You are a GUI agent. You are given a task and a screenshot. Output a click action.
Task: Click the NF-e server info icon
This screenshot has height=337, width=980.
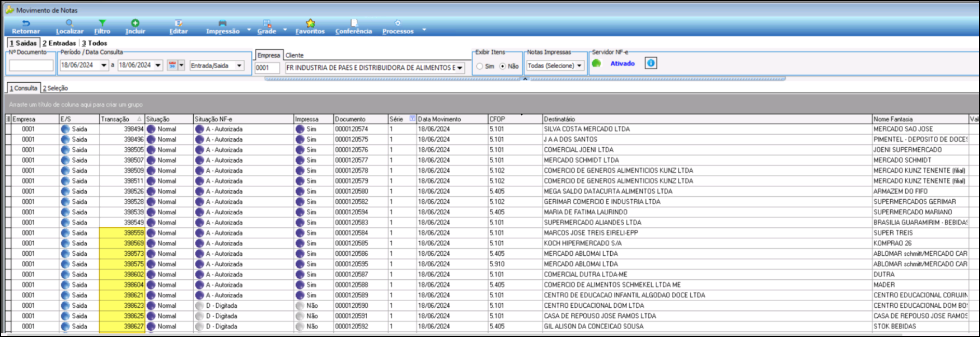(651, 63)
